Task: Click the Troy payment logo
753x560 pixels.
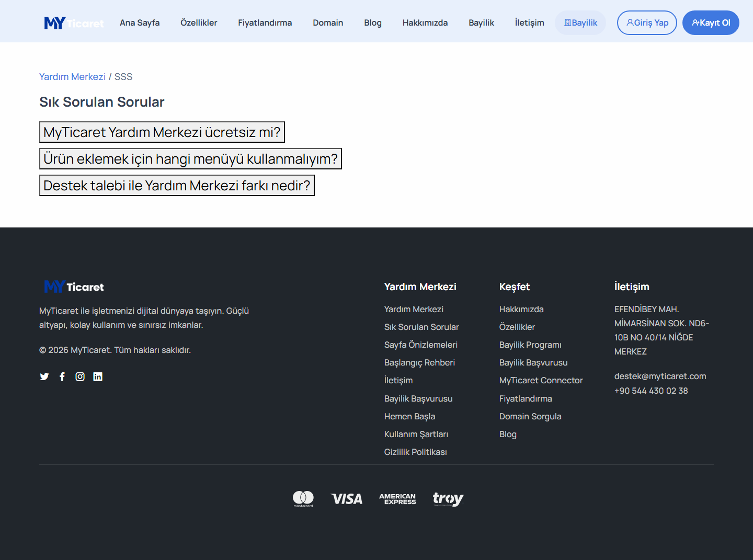Action: (448, 499)
